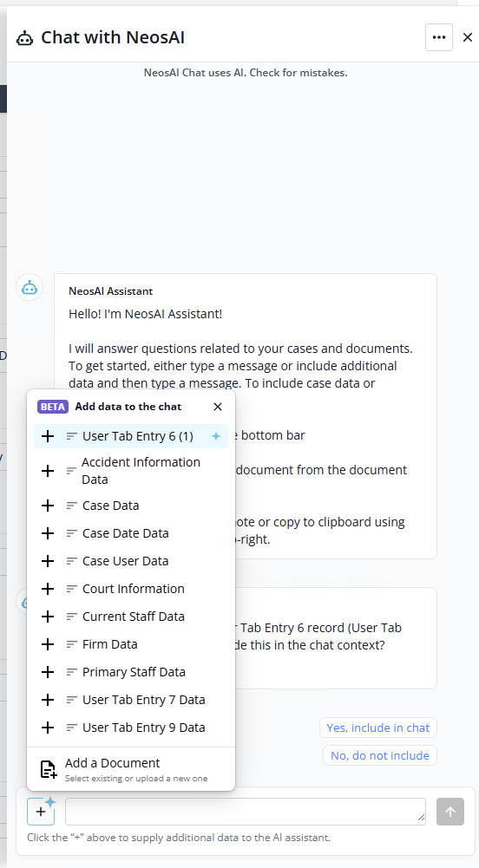The width and height of the screenshot is (479, 868).
Task: Dismiss the Add data popup
Action: click(x=218, y=407)
